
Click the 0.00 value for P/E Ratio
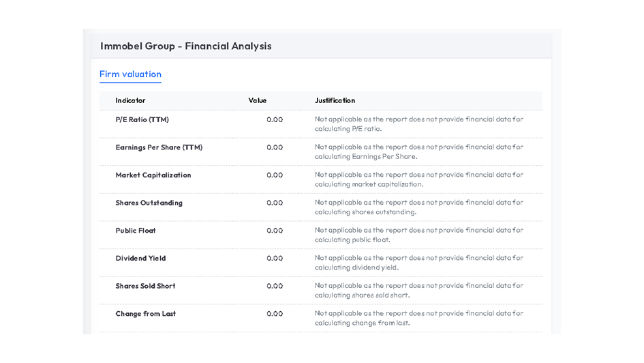click(x=274, y=119)
